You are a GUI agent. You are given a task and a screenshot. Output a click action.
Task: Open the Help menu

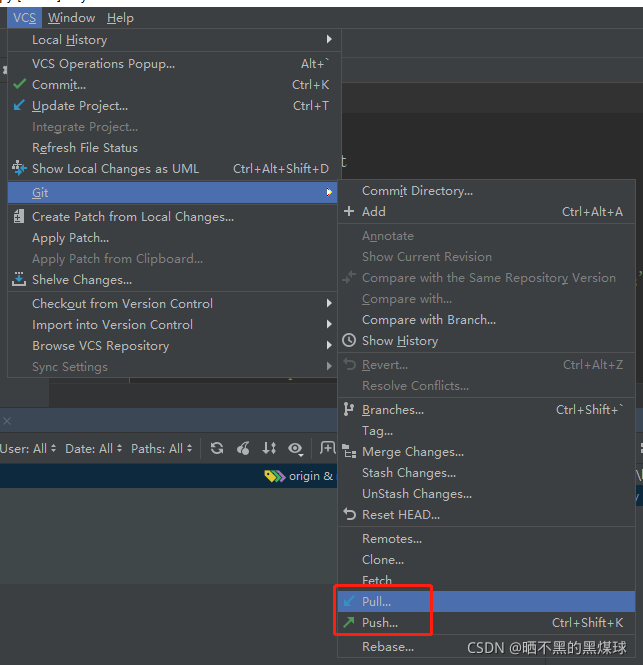click(x=120, y=18)
